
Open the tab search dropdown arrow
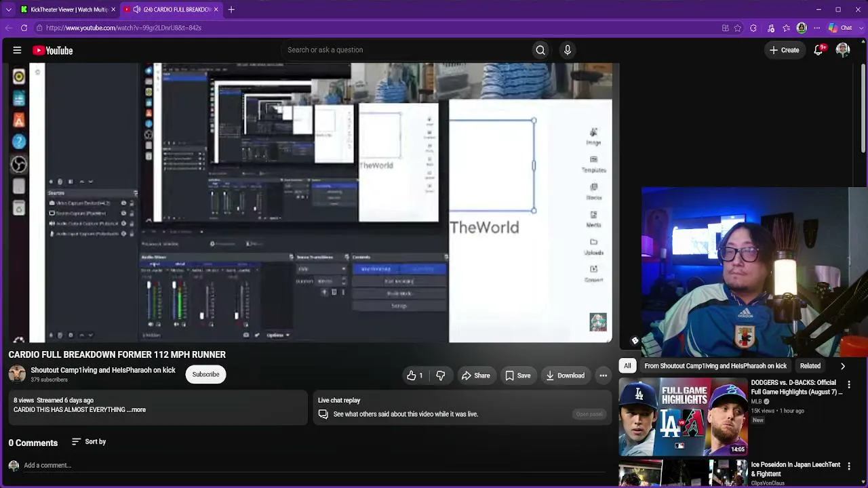pyautogui.click(x=8, y=9)
